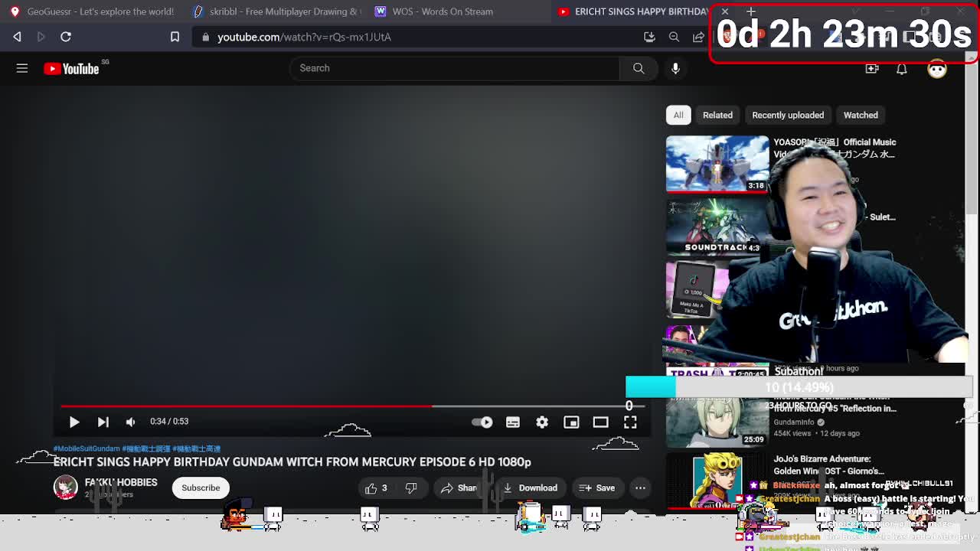Open the Reflection in 25:09 video thumbnail
980x551 pixels.
click(717, 420)
